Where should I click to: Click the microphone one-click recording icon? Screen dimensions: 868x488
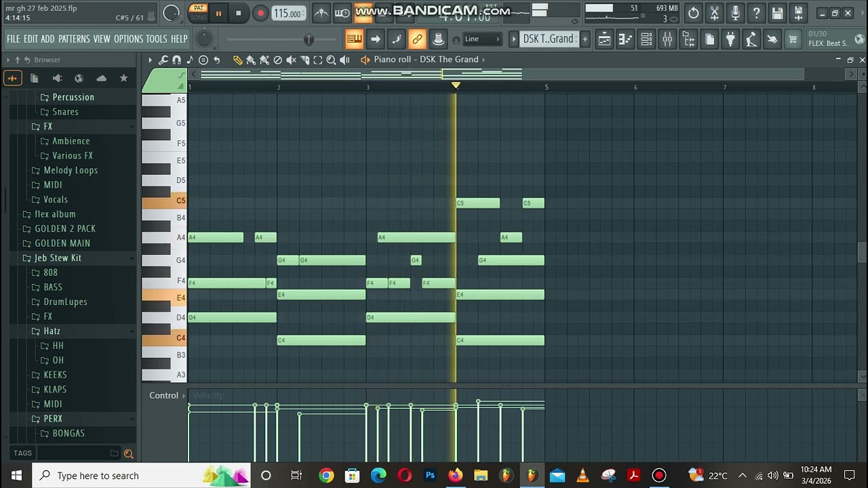(735, 13)
